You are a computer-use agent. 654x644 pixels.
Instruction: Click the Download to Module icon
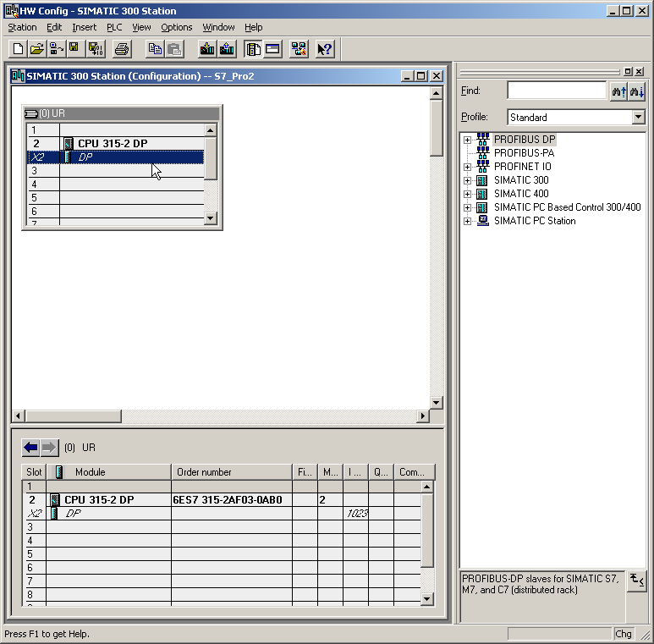click(x=207, y=49)
